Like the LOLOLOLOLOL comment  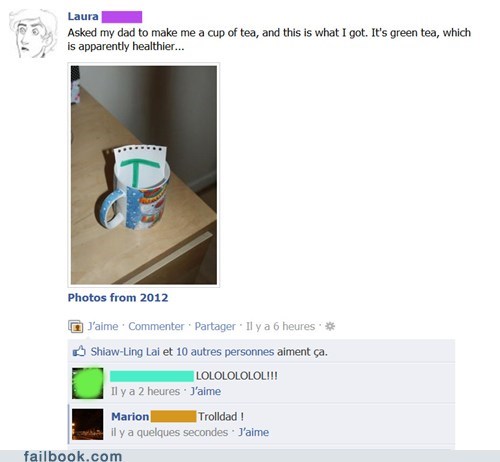click(205, 391)
